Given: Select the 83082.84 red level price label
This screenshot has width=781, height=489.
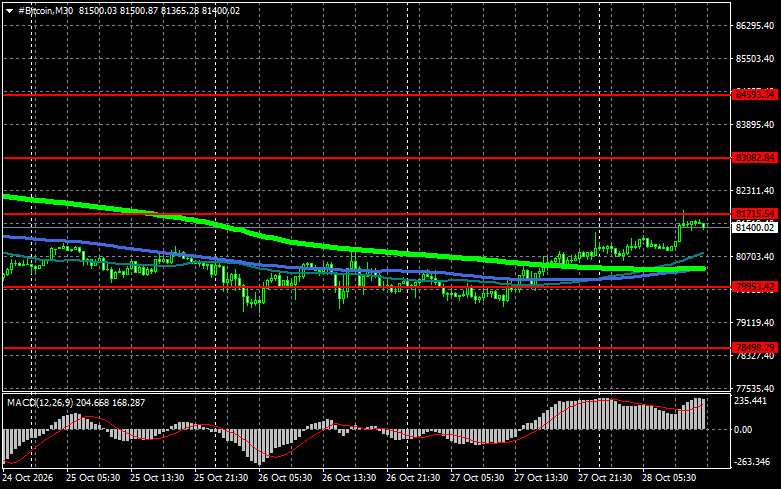Looking at the screenshot, I should (755, 157).
